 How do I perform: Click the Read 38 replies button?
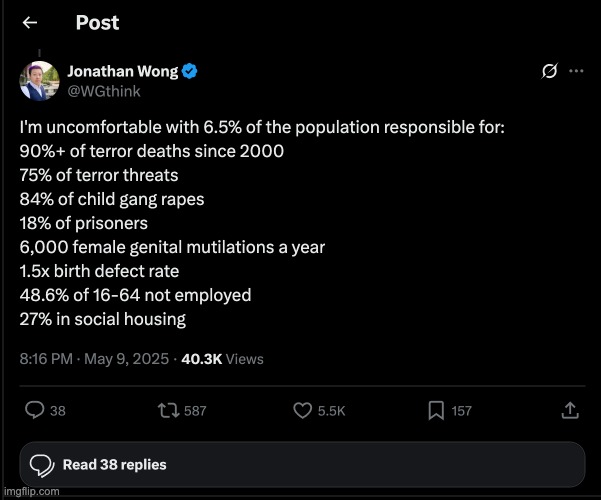(x=300, y=464)
